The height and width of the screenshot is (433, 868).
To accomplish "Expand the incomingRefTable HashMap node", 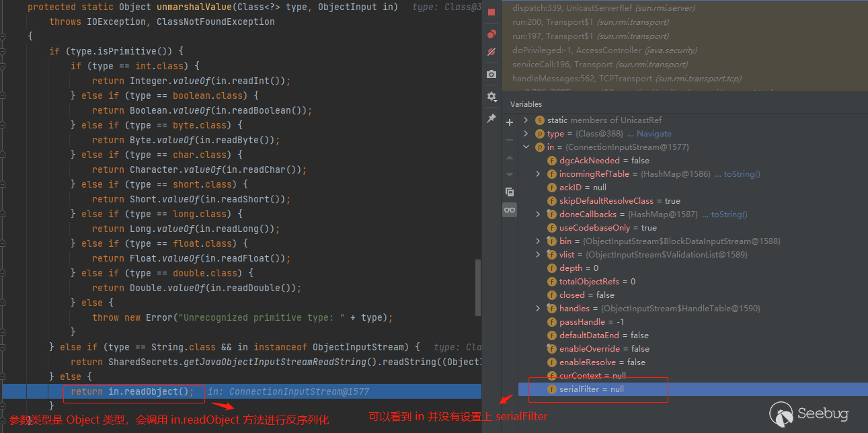I will pyautogui.click(x=538, y=174).
